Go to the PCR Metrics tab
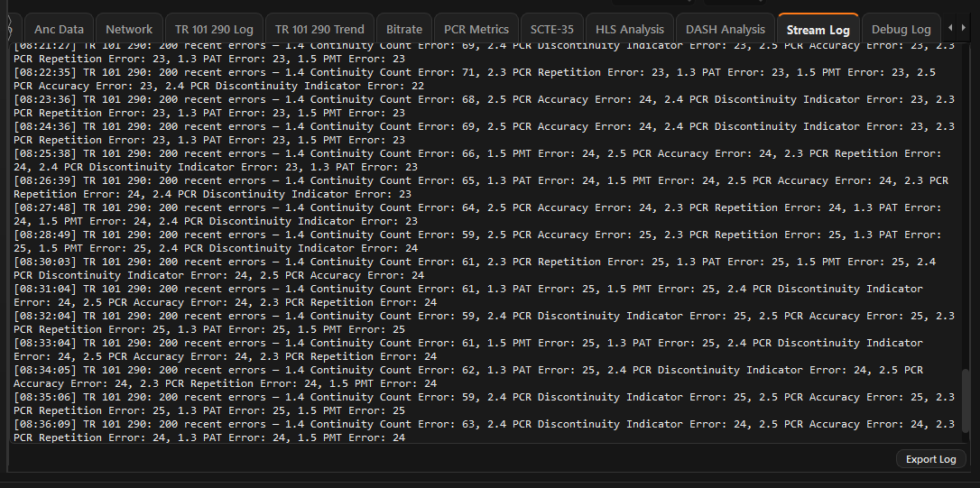 coord(476,29)
